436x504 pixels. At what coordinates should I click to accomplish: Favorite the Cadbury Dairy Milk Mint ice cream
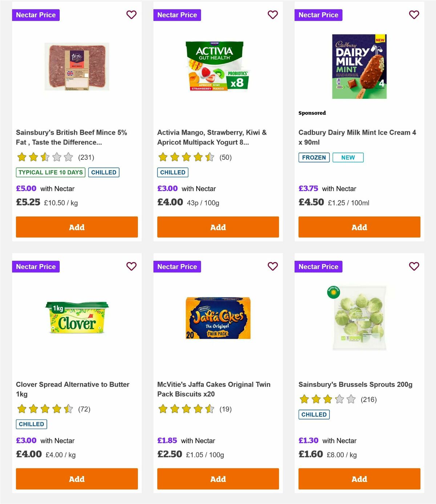point(414,15)
